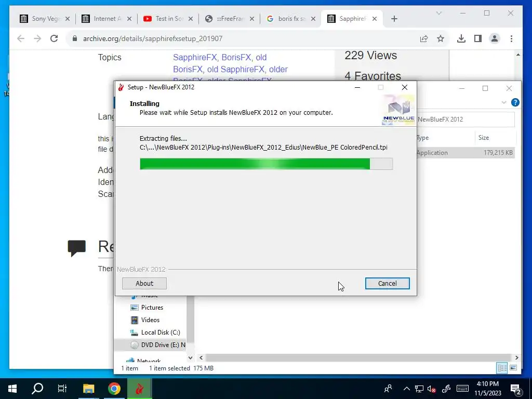532x399 pixels.
Task: Open the BorisFX topic link
Action: [x=236, y=57]
